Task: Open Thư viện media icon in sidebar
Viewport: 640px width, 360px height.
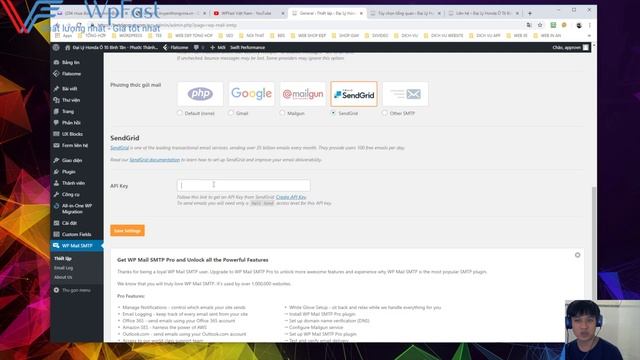Action: tap(56, 100)
